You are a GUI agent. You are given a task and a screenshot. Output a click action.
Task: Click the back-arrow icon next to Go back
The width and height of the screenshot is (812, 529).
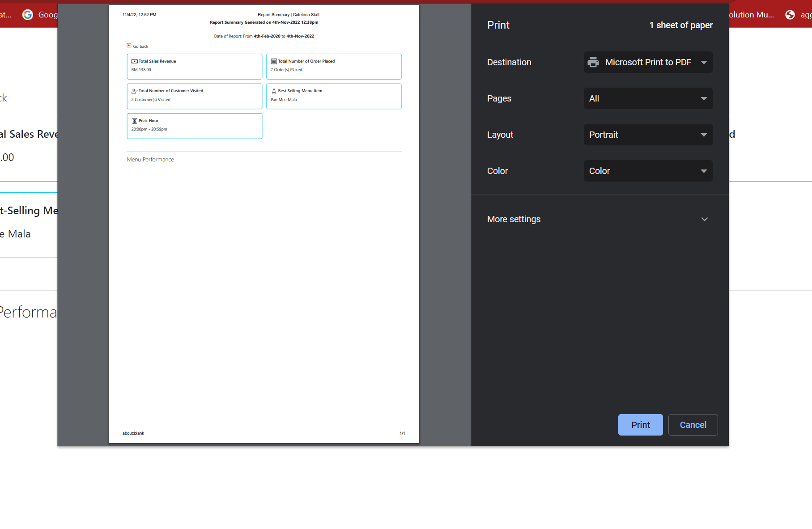coord(130,45)
